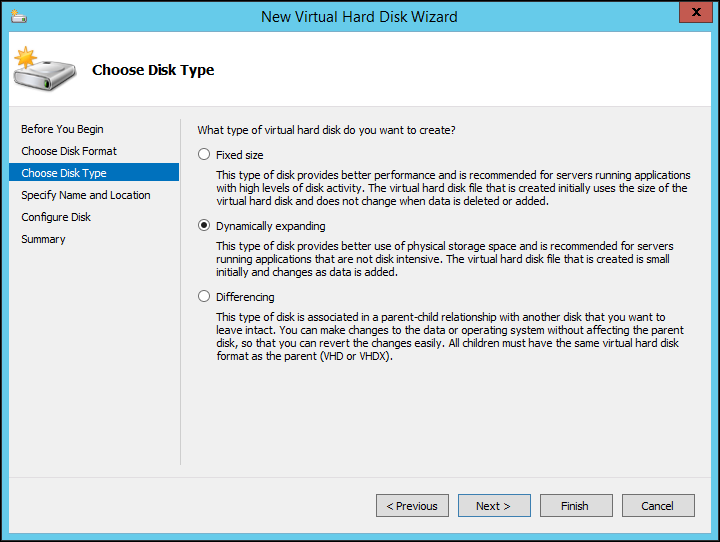Cancel the wizard with the Cancel button
The height and width of the screenshot is (542, 720).
[x=657, y=506]
